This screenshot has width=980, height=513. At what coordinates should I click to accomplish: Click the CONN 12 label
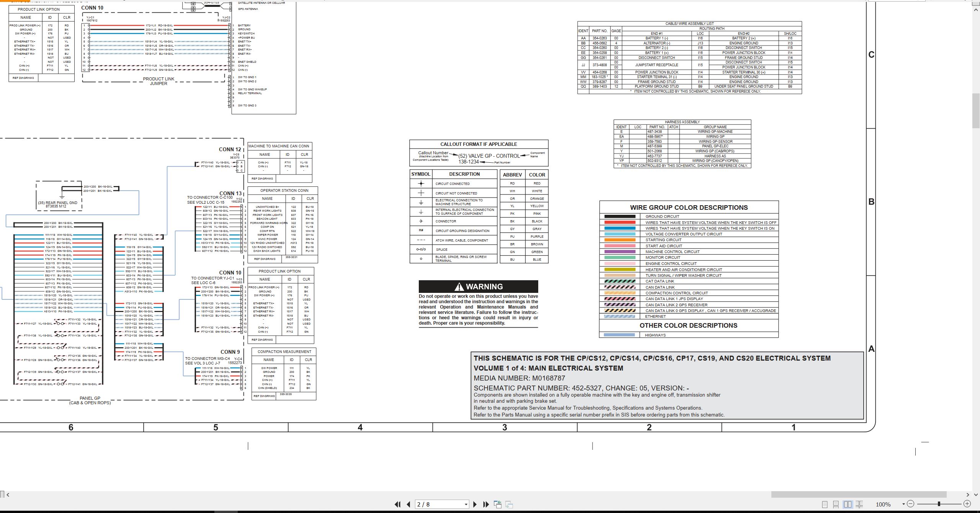230,149
